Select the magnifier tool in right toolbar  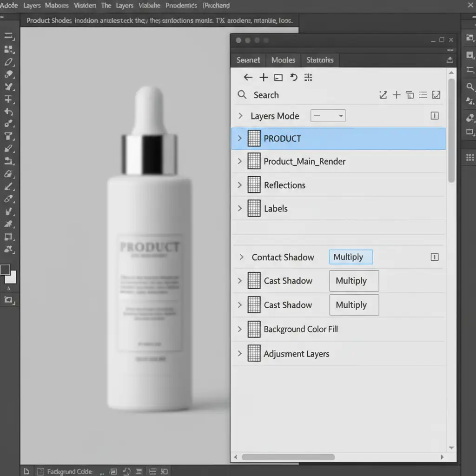470,86
